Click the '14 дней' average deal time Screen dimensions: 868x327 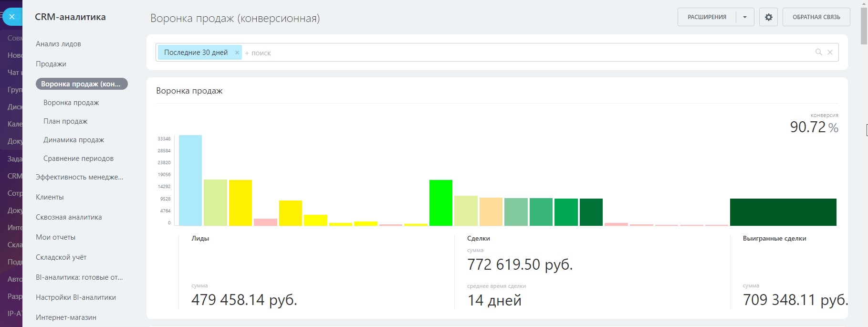494,300
